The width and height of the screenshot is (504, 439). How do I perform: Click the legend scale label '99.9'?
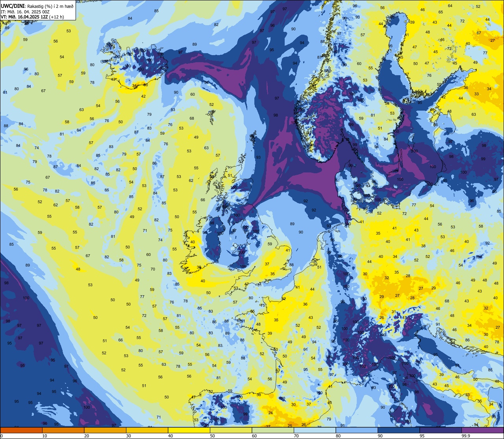point(466,436)
